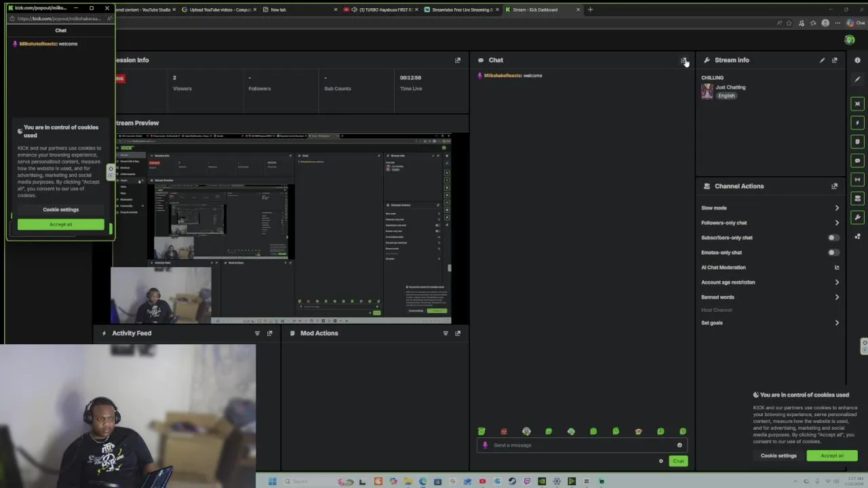868x488 pixels.
Task: Toggle stream preview widget icon in sidebar
Action: pos(857,104)
